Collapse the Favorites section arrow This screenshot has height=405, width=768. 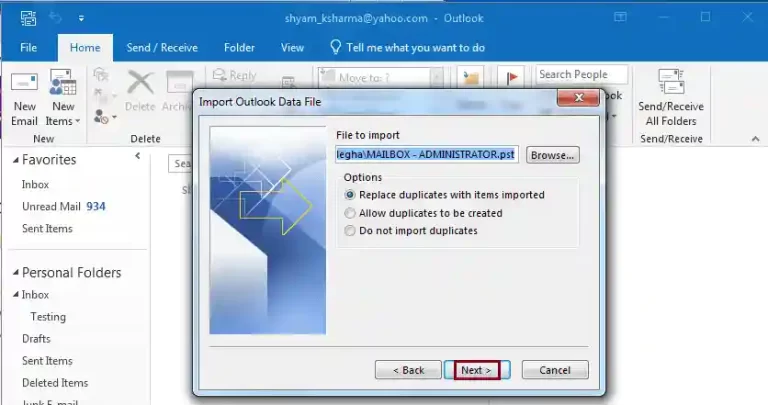(x=16, y=160)
